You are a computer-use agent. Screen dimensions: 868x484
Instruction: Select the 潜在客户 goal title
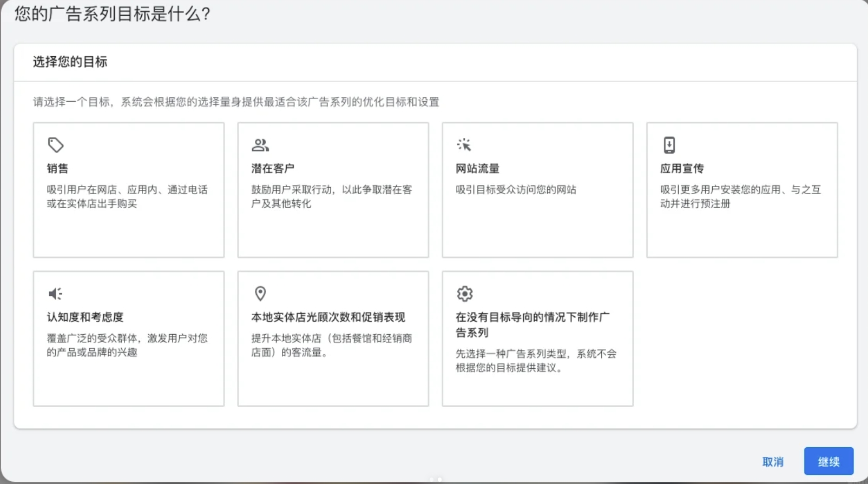click(x=273, y=169)
